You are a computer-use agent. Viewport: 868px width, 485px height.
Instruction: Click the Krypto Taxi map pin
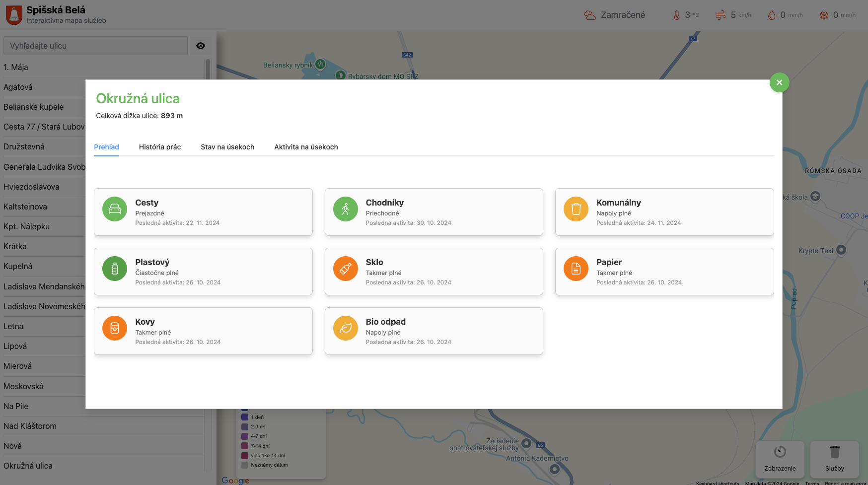[841, 250]
